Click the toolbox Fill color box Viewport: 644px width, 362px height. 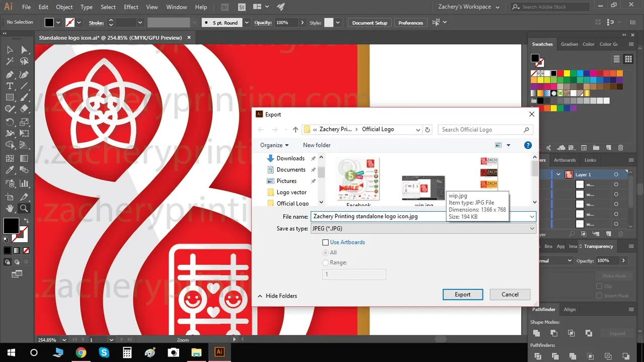point(11,226)
